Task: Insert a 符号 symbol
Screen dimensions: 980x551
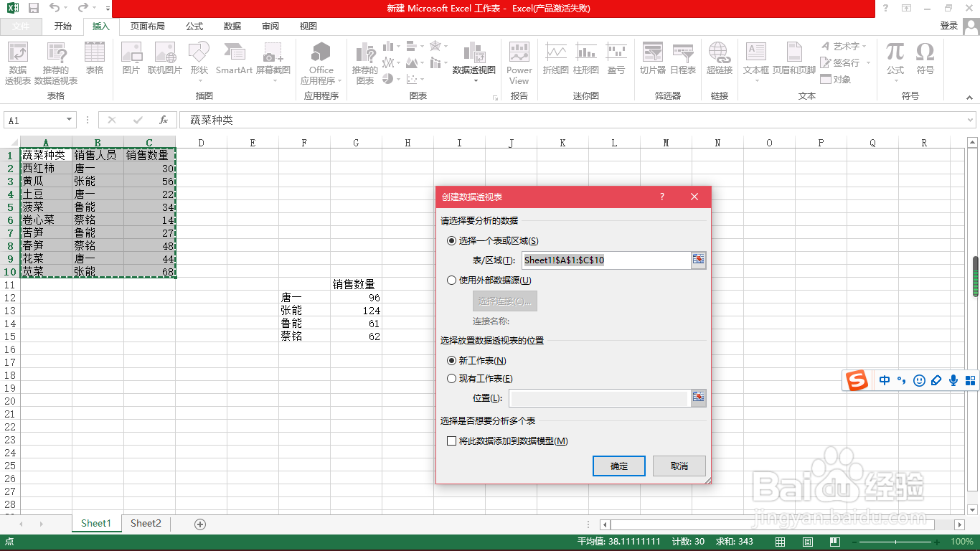Action: tap(925, 59)
